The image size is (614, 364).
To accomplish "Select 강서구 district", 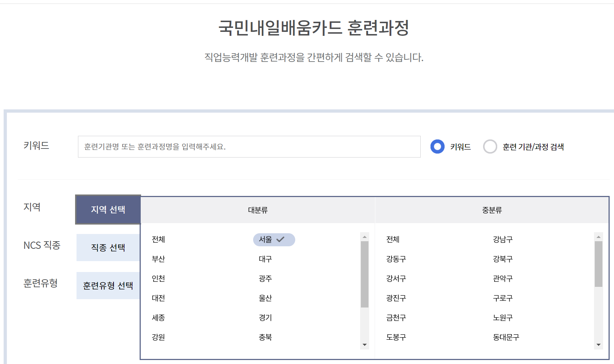I will (x=396, y=279).
